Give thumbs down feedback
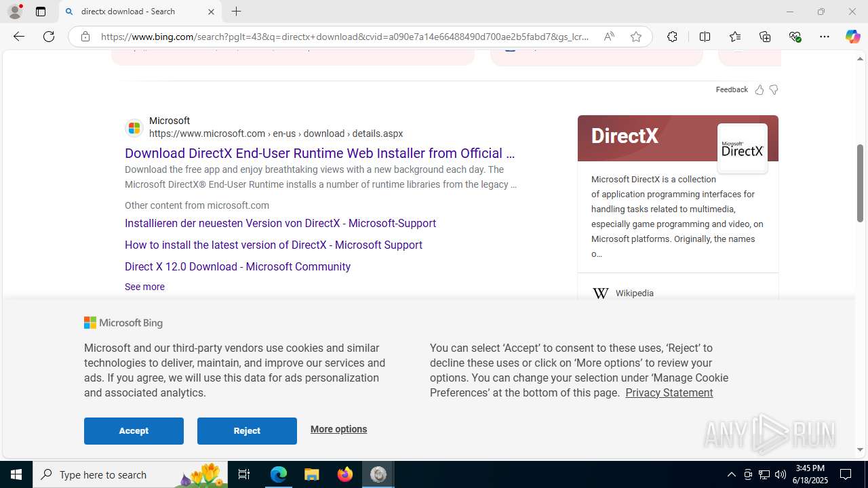 coord(774,89)
